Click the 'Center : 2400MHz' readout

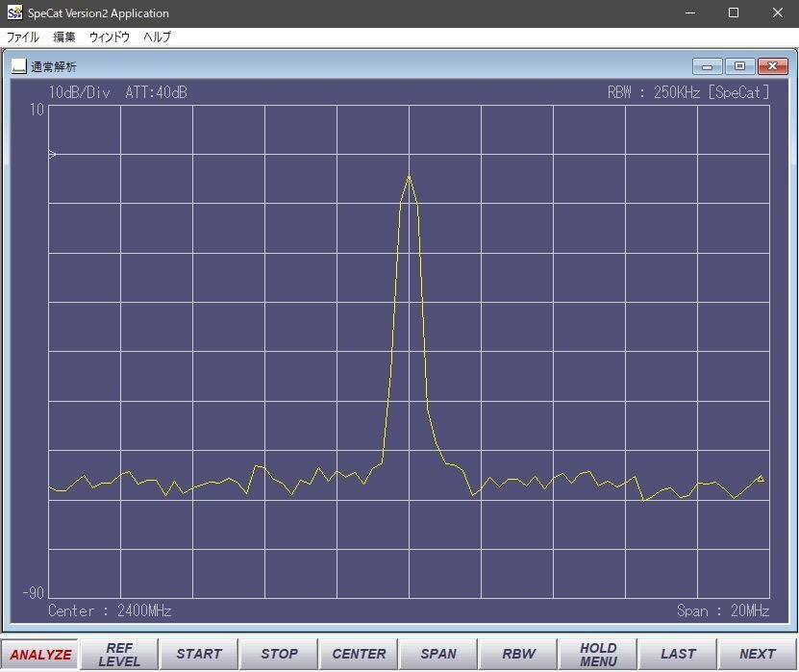tap(110, 610)
